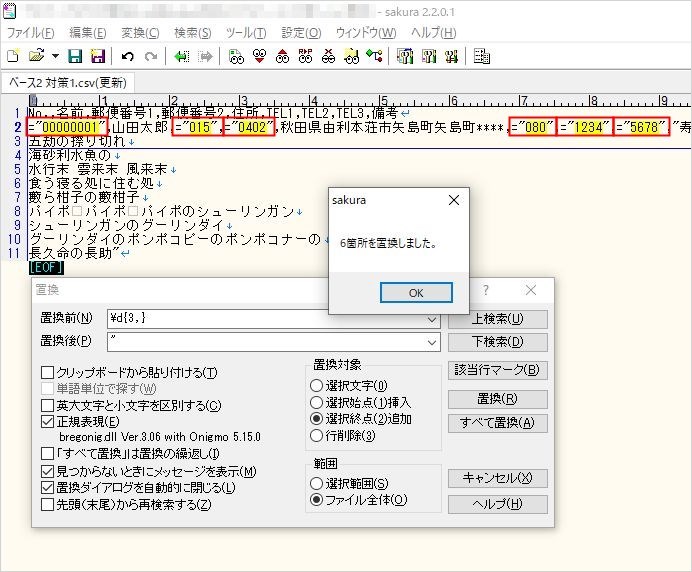Click the Clear search mark icon
Screen dimensions: 692x572
pos(328,56)
